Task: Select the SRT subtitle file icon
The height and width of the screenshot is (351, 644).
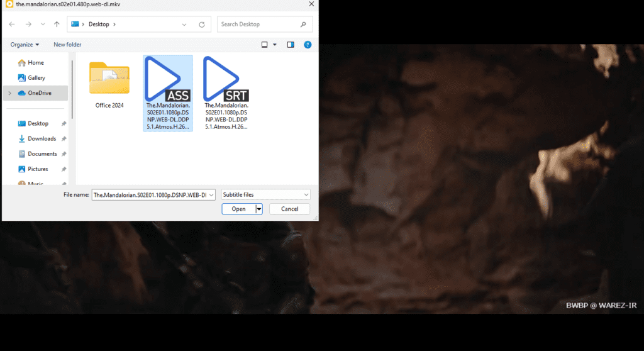Action: pyautogui.click(x=226, y=79)
